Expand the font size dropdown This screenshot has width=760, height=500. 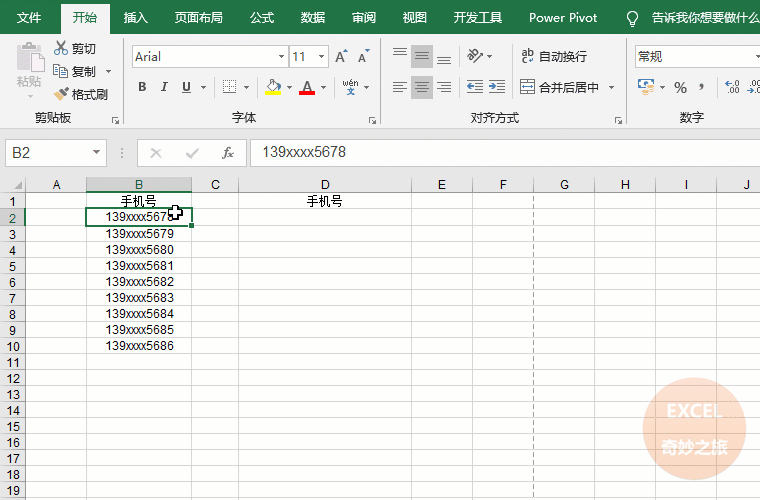321,57
